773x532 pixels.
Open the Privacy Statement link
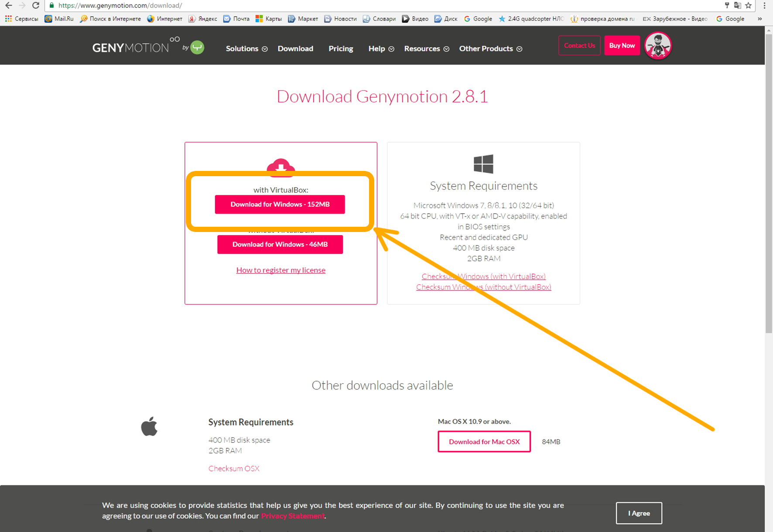pos(293,516)
